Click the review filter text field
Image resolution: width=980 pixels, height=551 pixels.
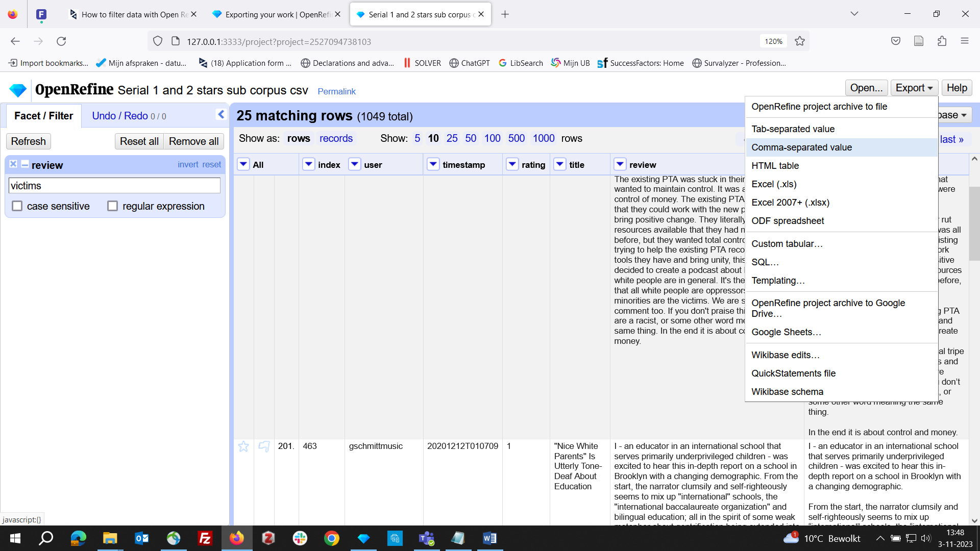pos(114,186)
